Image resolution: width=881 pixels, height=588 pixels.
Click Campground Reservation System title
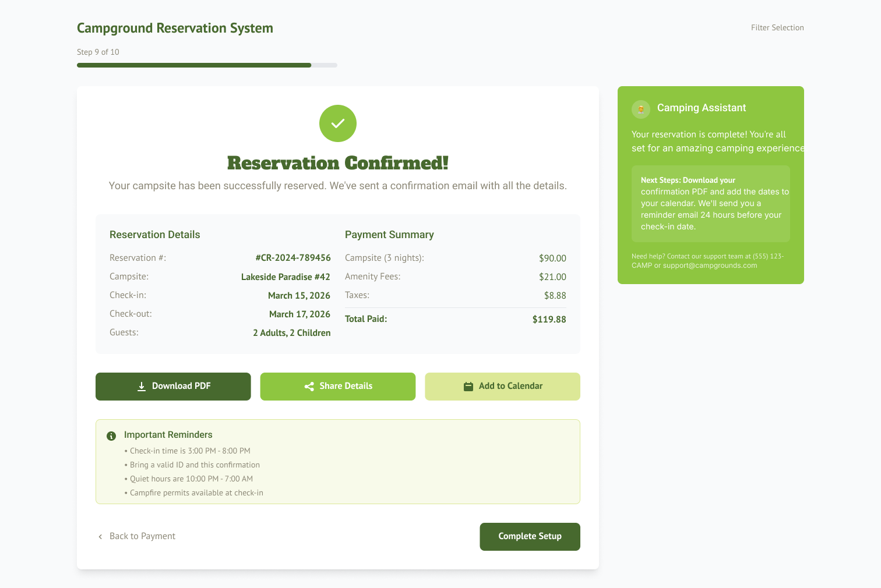tap(175, 28)
